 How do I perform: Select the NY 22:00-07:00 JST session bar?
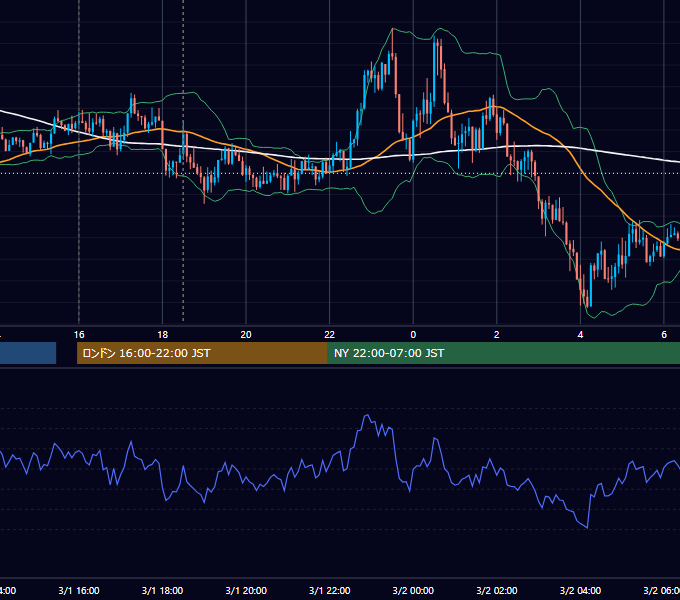(x=504, y=353)
